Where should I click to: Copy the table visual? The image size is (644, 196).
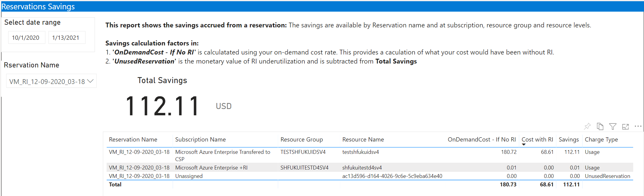click(x=600, y=126)
